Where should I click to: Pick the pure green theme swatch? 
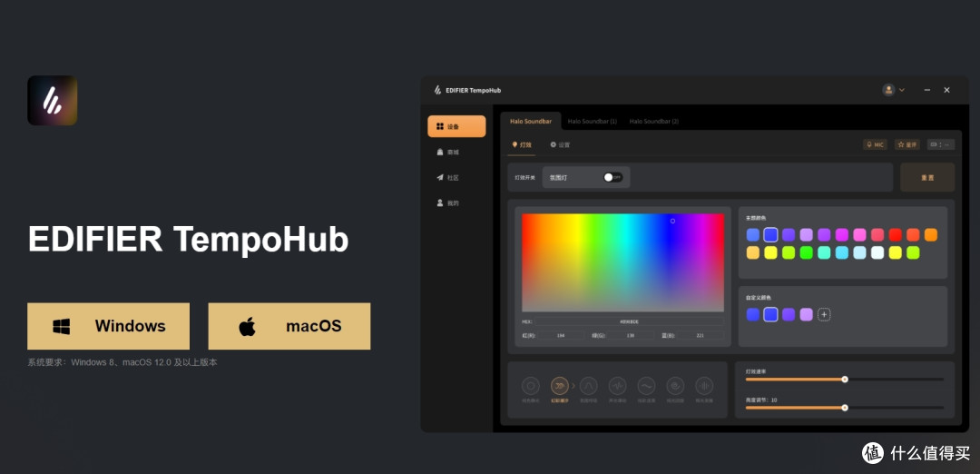click(807, 252)
